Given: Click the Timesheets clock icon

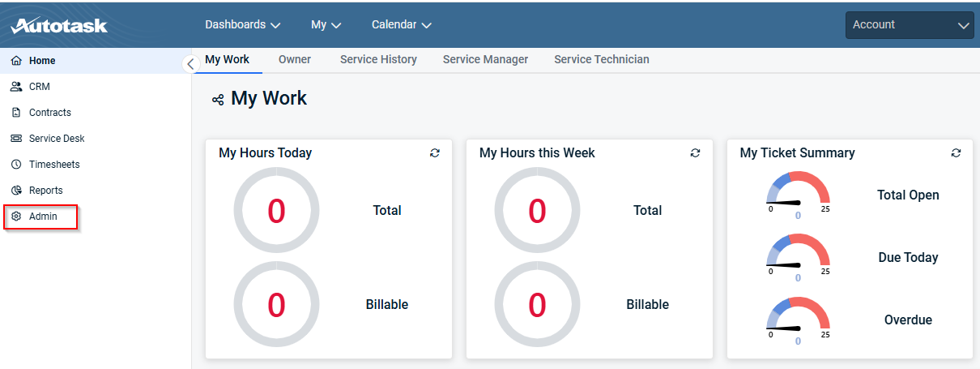Looking at the screenshot, I should coord(16,165).
